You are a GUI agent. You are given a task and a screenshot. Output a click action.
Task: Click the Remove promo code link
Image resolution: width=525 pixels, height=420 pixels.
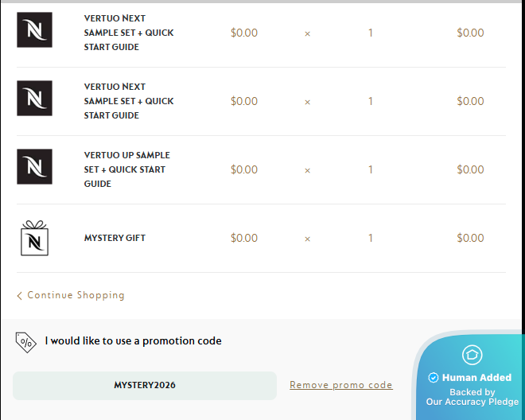click(x=340, y=385)
